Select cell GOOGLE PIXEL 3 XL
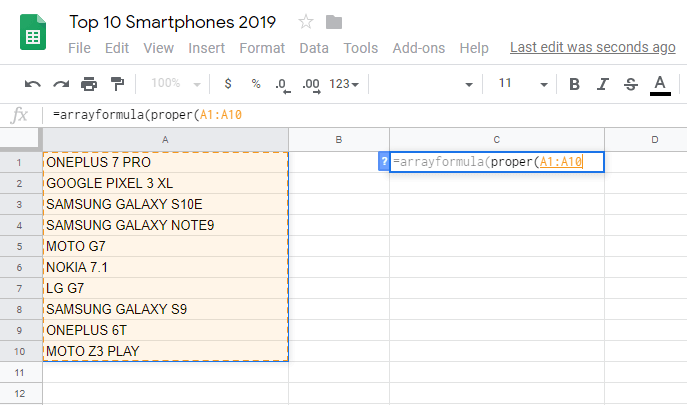Viewport: 687px width, 405px height. (165, 183)
